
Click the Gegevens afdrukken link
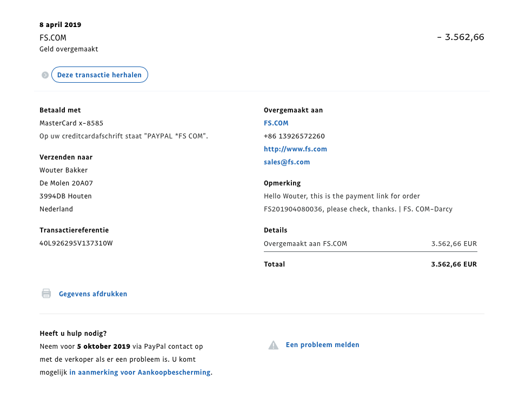pos(93,294)
